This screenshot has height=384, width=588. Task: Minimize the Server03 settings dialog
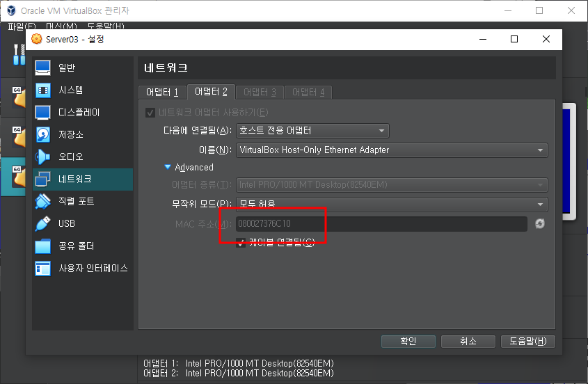pos(483,39)
